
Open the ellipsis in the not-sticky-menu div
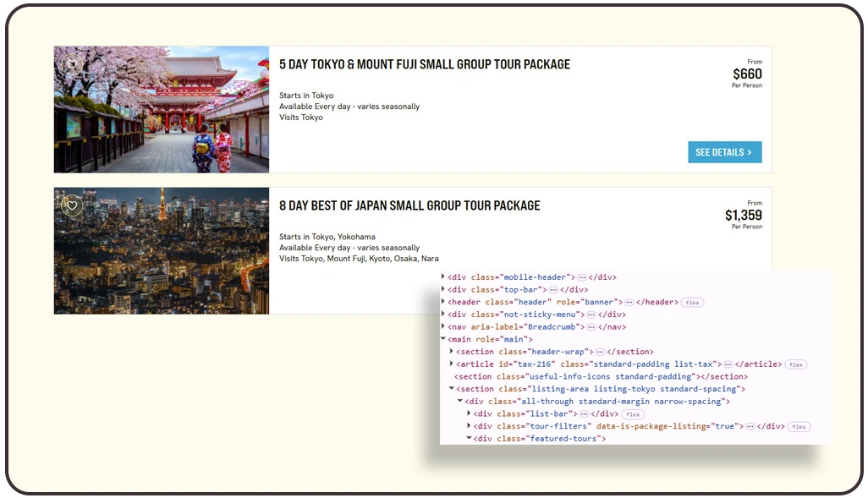[x=593, y=315]
